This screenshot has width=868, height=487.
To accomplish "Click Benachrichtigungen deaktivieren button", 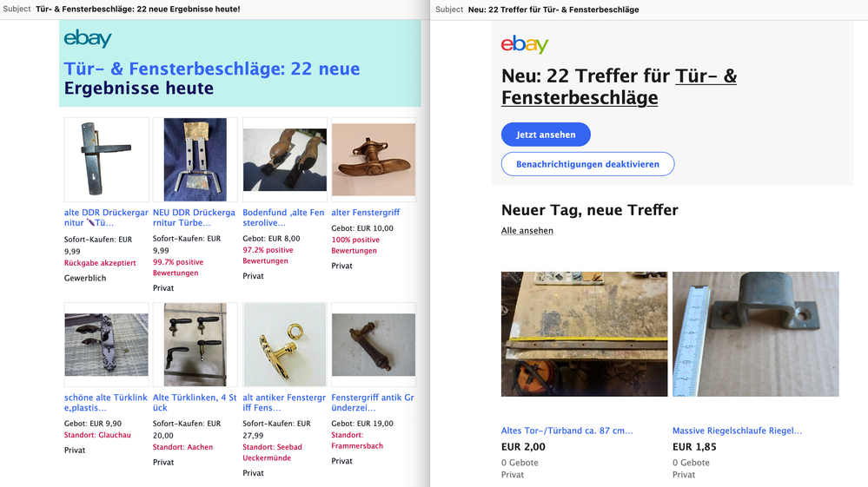I will [587, 164].
